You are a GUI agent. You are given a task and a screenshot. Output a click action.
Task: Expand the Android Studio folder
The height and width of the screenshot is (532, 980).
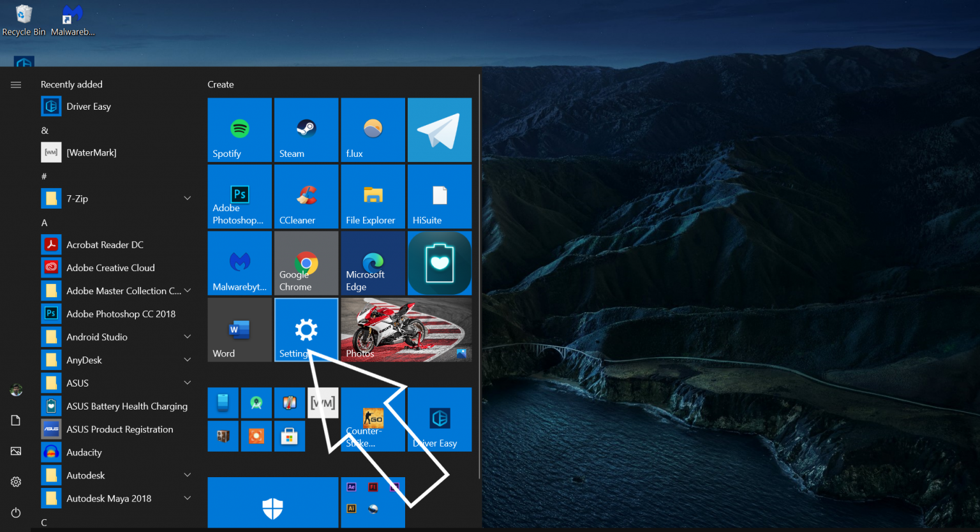click(x=188, y=337)
